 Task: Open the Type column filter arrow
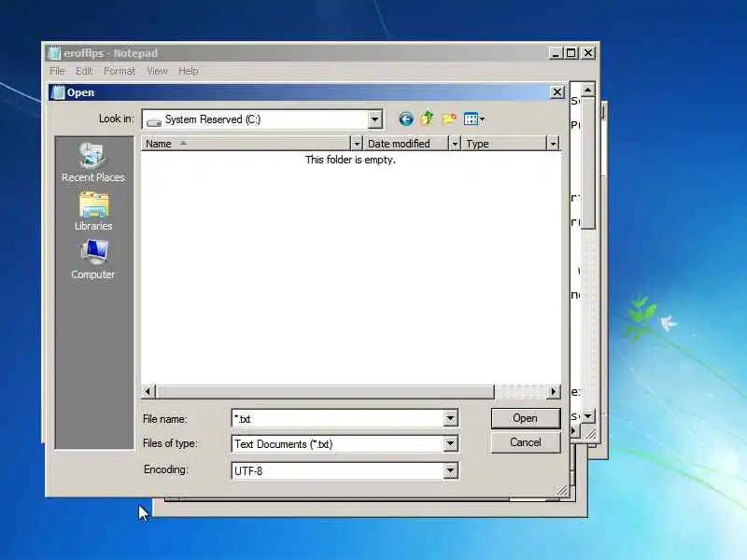click(x=553, y=144)
